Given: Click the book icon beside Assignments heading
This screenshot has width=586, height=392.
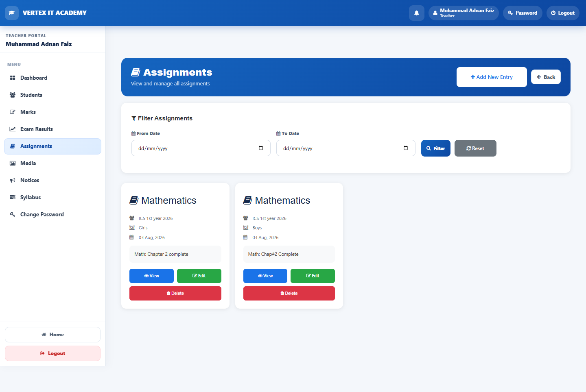Looking at the screenshot, I should 136,72.
